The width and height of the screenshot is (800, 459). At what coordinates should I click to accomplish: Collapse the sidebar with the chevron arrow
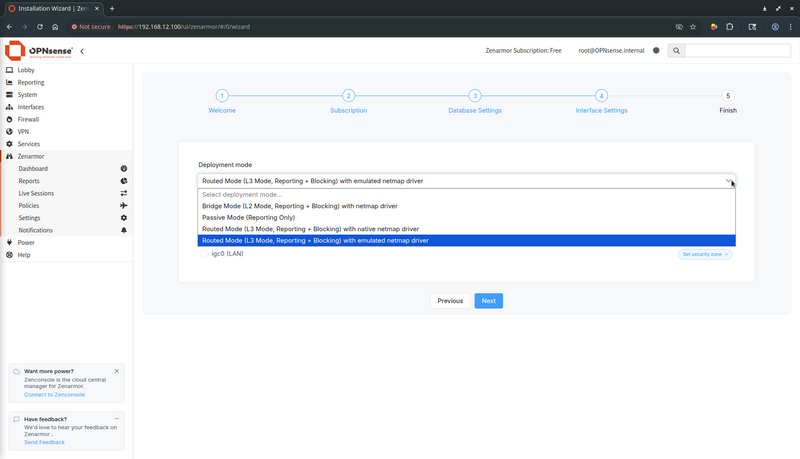tap(82, 51)
